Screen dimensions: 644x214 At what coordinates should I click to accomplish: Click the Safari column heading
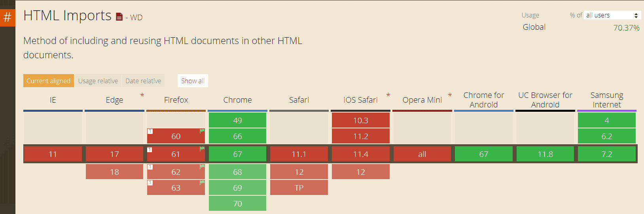299,100
